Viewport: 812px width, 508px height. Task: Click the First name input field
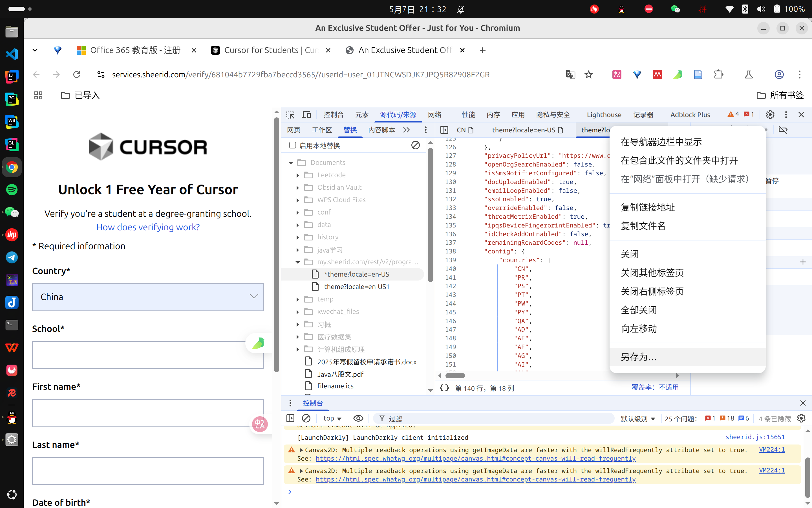click(x=148, y=413)
